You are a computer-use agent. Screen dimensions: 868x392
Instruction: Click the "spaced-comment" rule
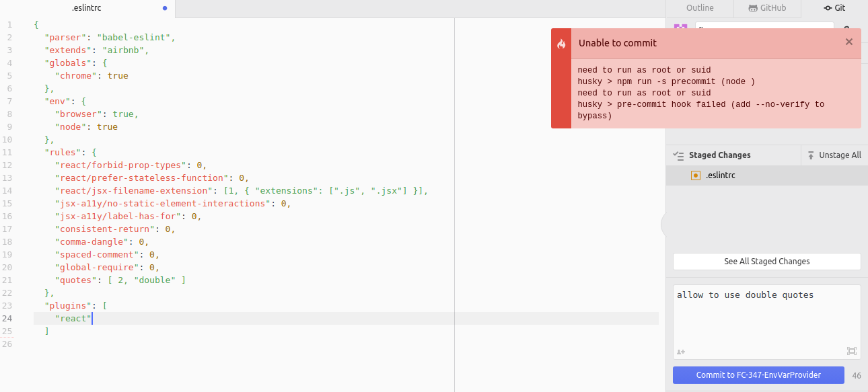click(x=97, y=255)
